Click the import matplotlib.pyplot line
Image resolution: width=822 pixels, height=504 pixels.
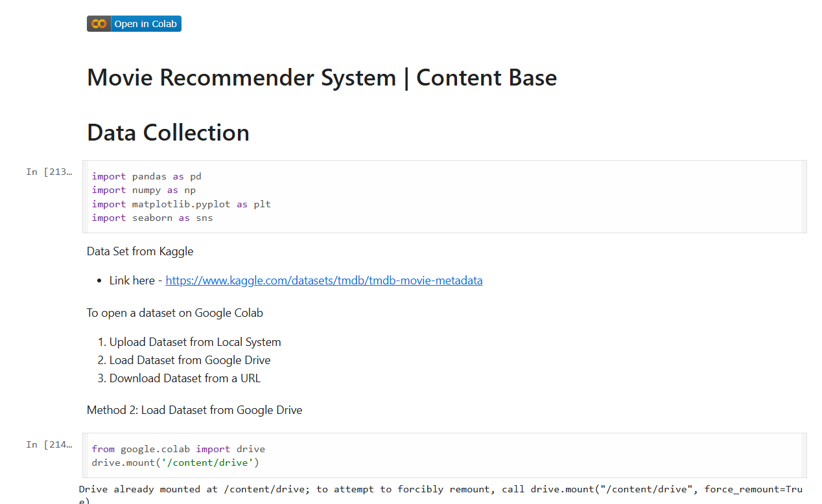181,204
